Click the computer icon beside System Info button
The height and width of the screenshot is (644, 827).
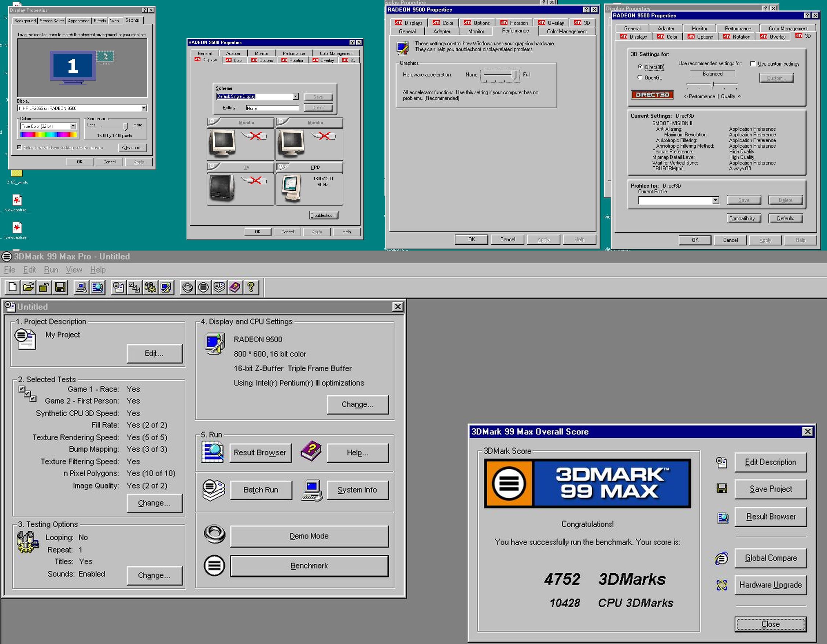point(312,491)
